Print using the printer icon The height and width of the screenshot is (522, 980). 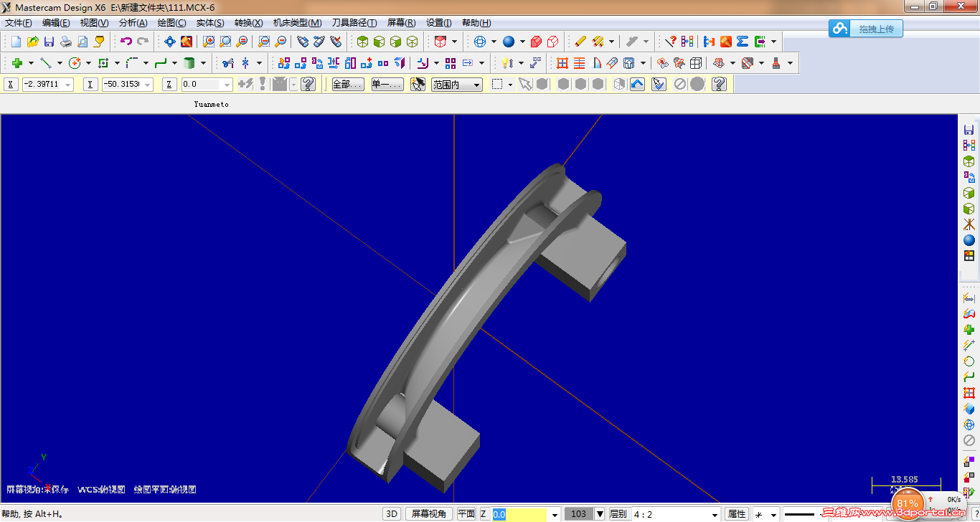pos(66,42)
